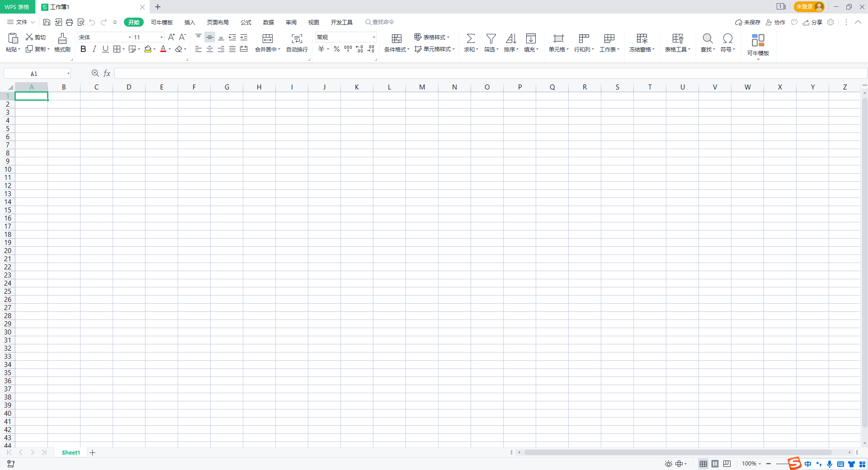Click the increase decimal places icon
The height and width of the screenshot is (470, 868).
coord(359,49)
